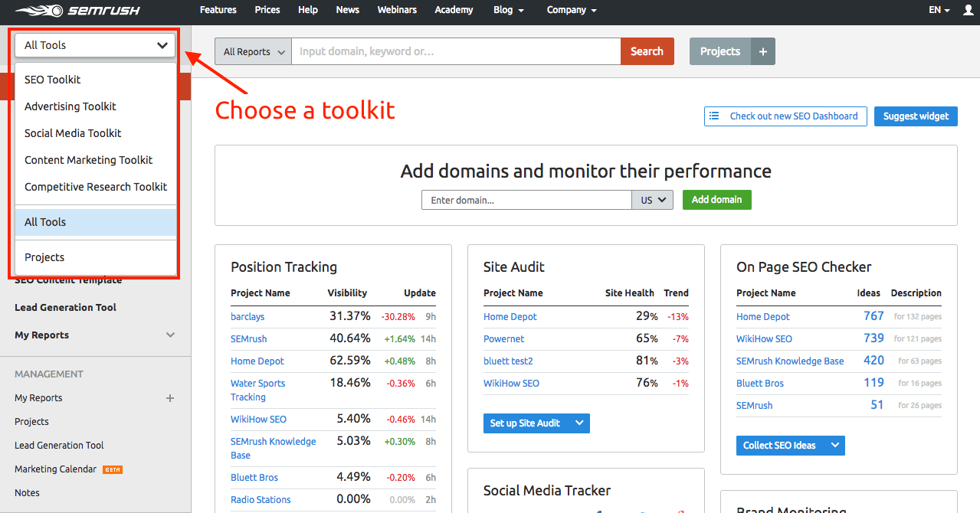Open My Reports under Management
This screenshot has width=980, height=513.
click(38, 398)
